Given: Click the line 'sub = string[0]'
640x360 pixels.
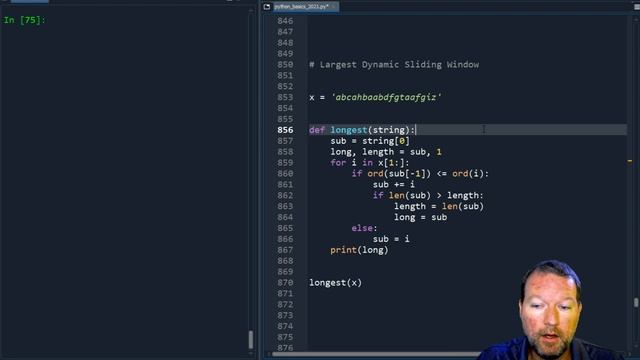Looking at the screenshot, I should point(370,141).
